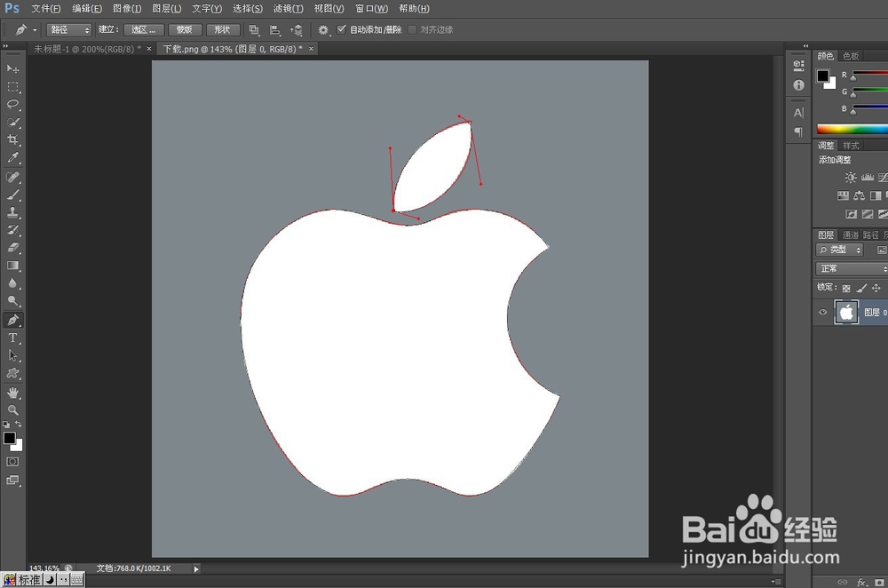
Task: Open status bar info arrow
Action: click(196, 568)
